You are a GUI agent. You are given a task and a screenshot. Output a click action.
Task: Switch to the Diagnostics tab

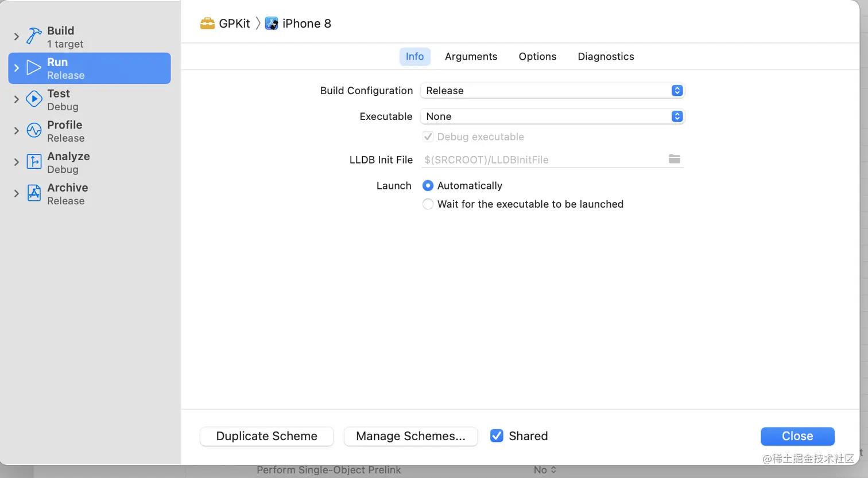point(606,56)
